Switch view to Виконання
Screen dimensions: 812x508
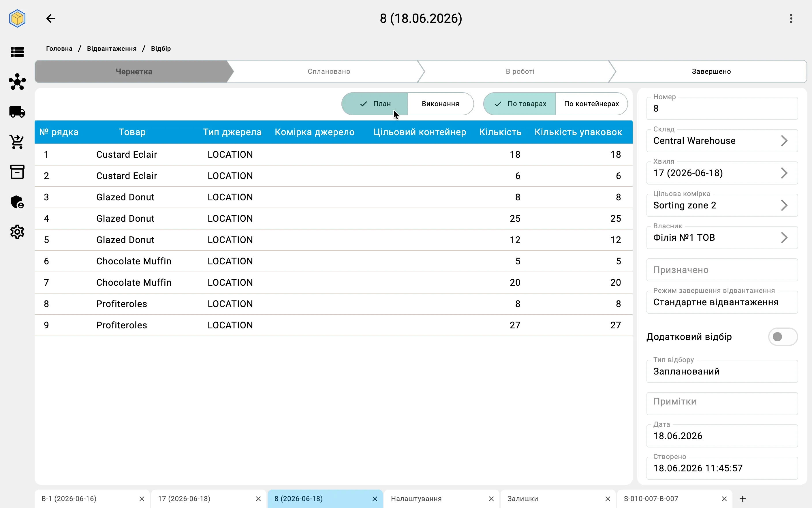point(440,104)
